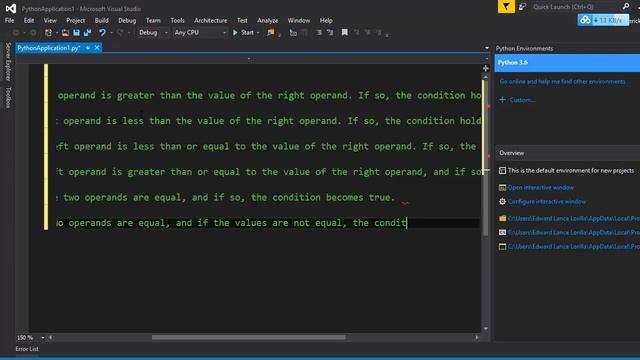The height and width of the screenshot is (360, 640).
Task: Undo the last edit with the Undo arrow
Action: click(102, 33)
